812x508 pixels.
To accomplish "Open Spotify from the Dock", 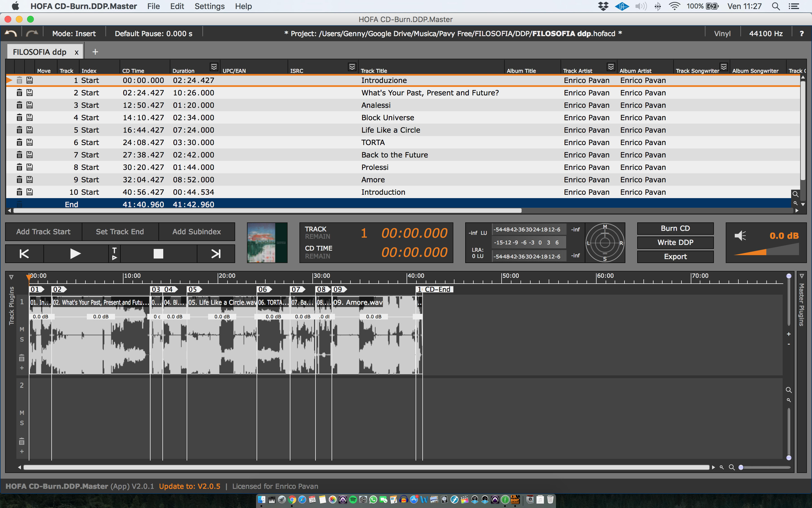I will [x=353, y=500].
